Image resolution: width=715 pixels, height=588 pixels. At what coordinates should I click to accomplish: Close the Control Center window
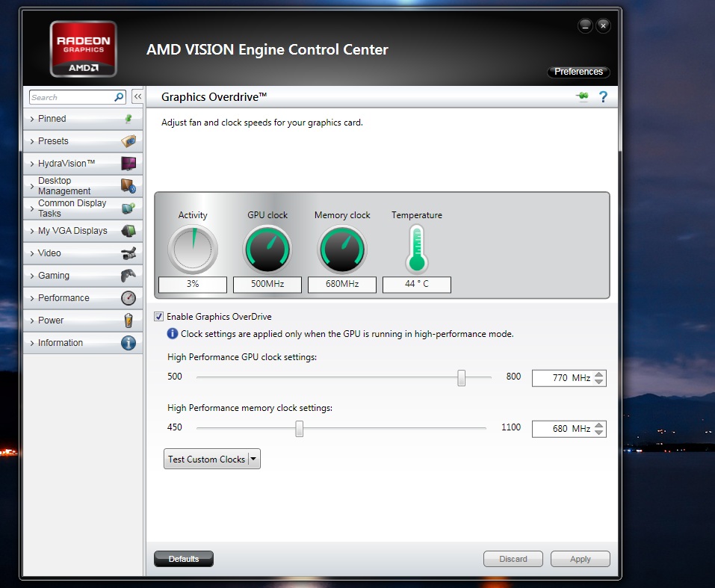[x=603, y=26]
